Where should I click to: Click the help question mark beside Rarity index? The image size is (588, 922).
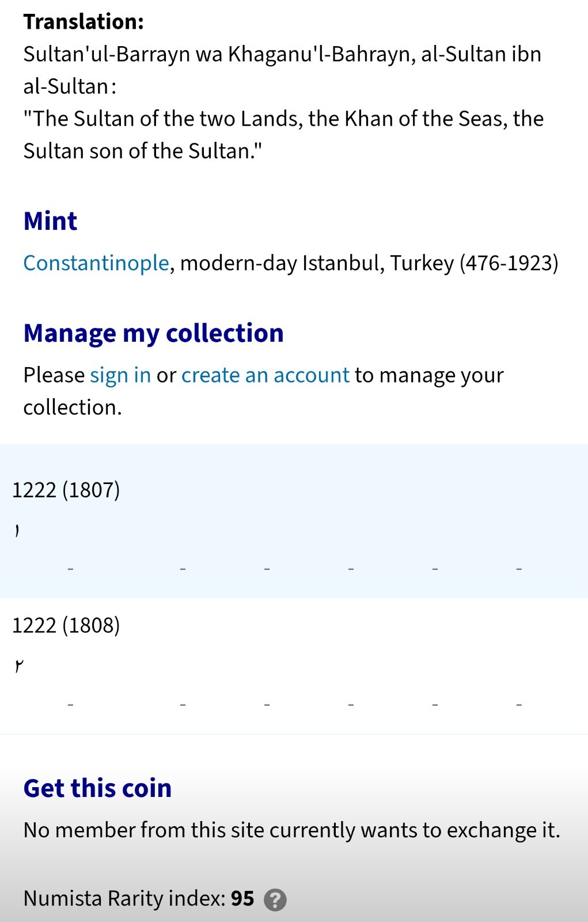pyautogui.click(x=275, y=900)
